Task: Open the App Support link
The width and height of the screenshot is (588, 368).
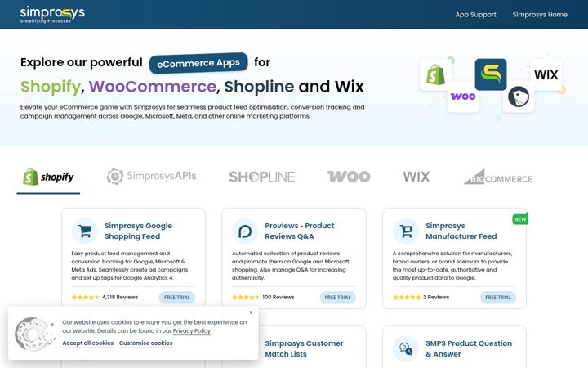Action: click(475, 15)
